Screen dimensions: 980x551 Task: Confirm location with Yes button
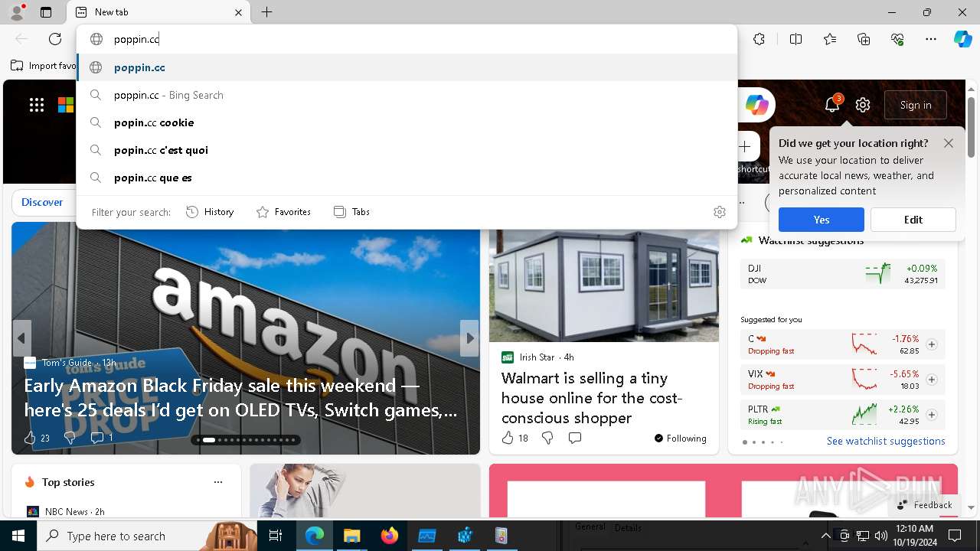click(x=822, y=220)
